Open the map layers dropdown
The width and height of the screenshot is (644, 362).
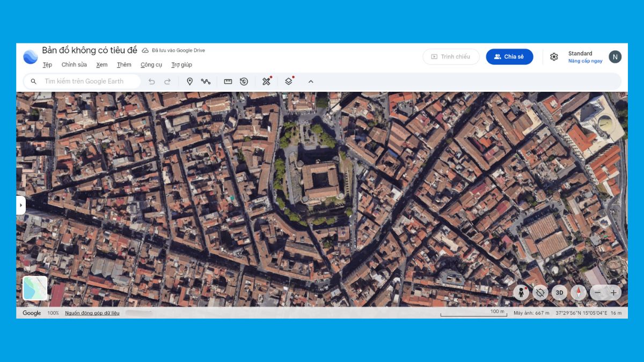click(289, 82)
